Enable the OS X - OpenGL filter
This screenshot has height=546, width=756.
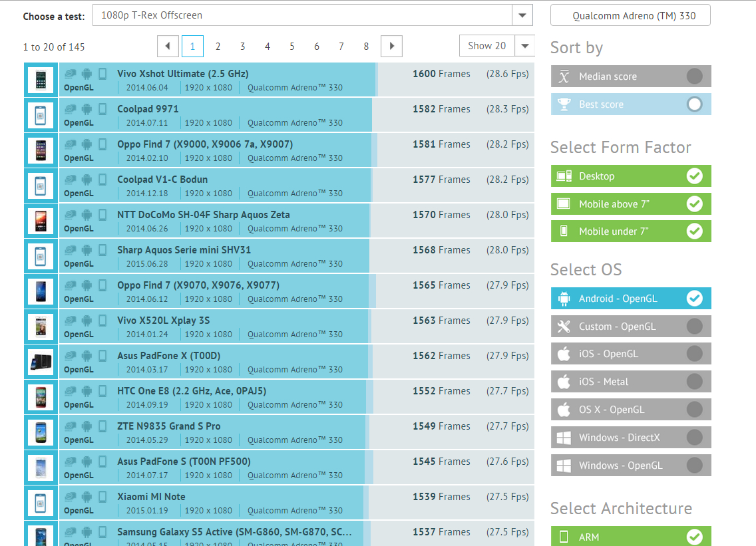pos(631,410)
